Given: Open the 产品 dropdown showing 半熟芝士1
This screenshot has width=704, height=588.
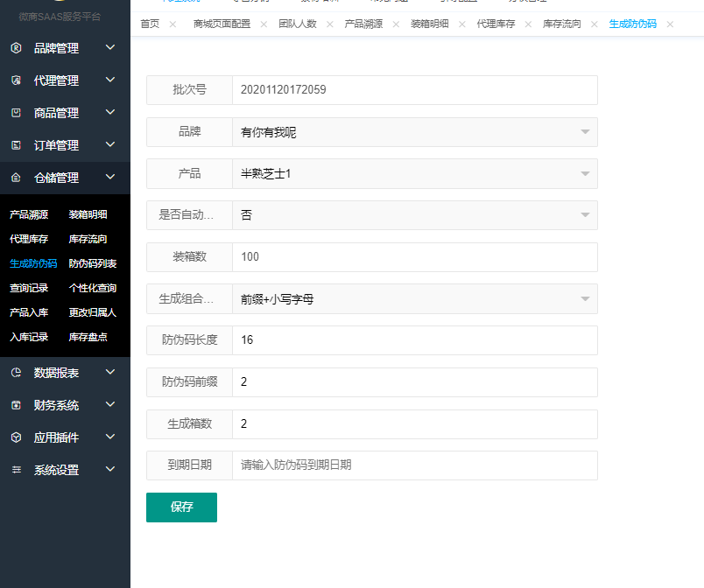Looking at the screenshot, I should (414, 173).
